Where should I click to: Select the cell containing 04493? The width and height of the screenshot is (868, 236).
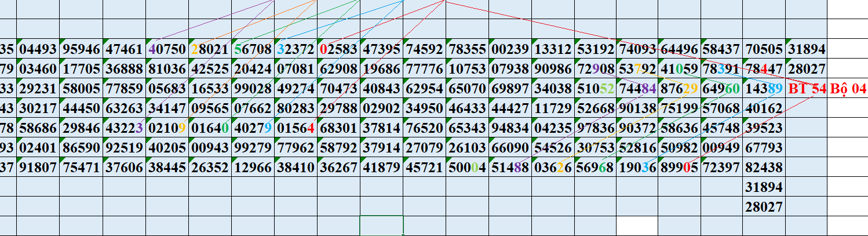(38, 49)
